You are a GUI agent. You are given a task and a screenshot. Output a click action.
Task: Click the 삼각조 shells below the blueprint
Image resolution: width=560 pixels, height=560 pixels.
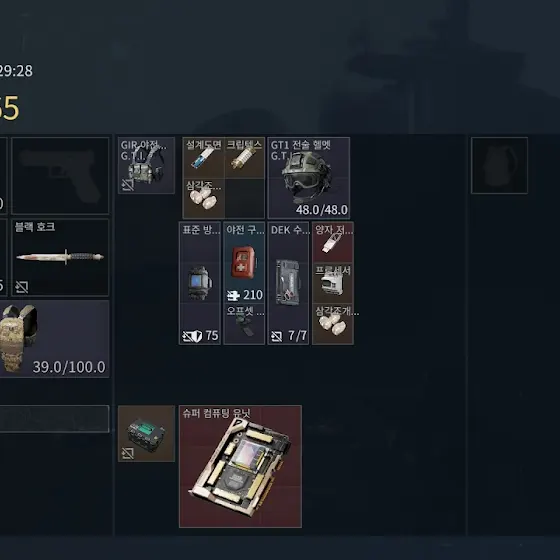coord(204,198)
